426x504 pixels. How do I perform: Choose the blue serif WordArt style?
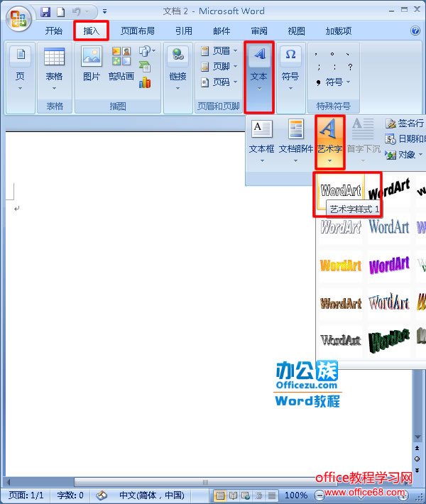389,227
